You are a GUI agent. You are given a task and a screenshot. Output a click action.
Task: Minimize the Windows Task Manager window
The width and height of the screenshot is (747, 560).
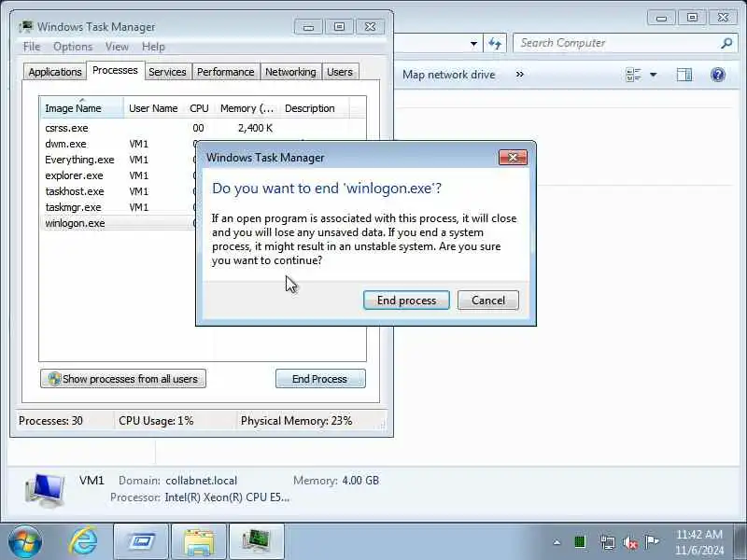coord(308,27)
